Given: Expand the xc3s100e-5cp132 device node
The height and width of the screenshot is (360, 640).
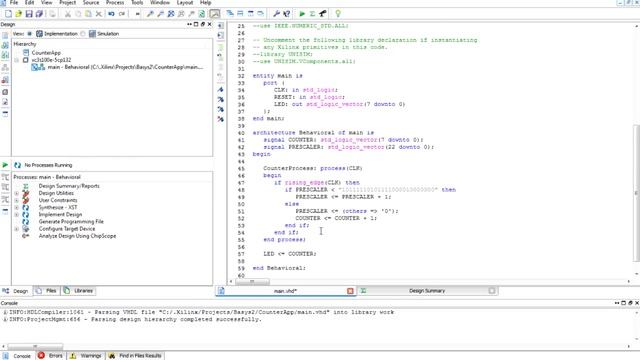Looking at the screenshot, I should (17, 60).
